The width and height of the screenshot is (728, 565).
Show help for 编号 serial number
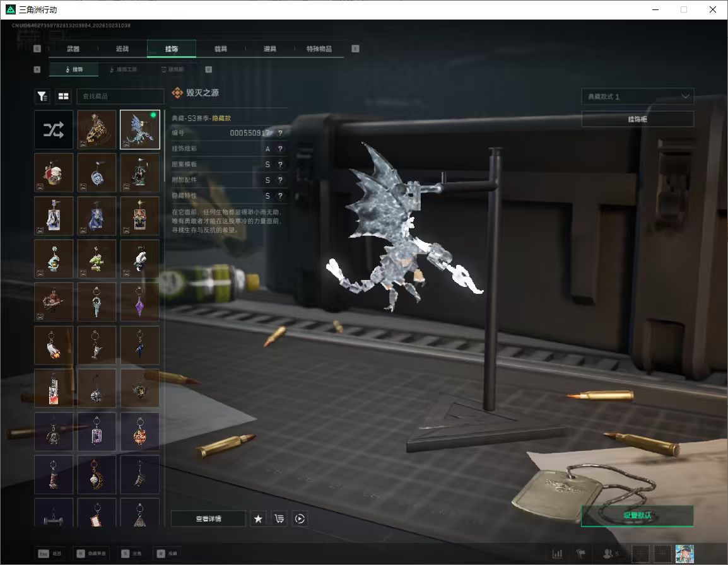click(280, 133)
